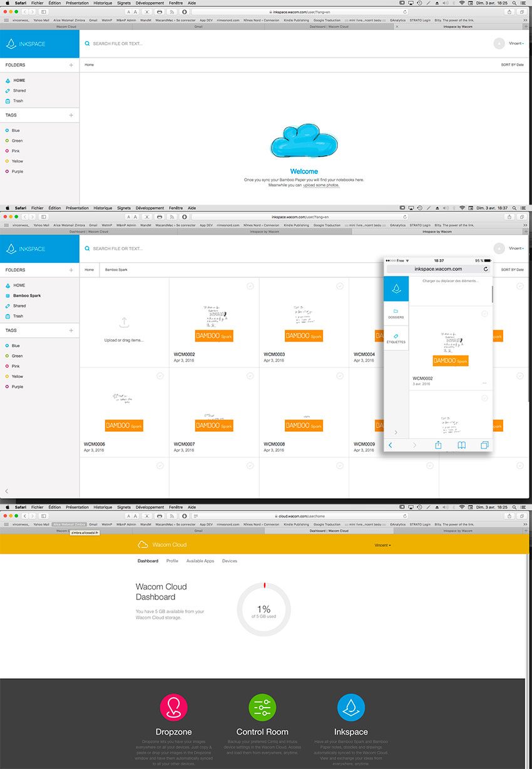
Task: Tap the tabs icon in the phone's Safari toolbar
Action: 484,445
